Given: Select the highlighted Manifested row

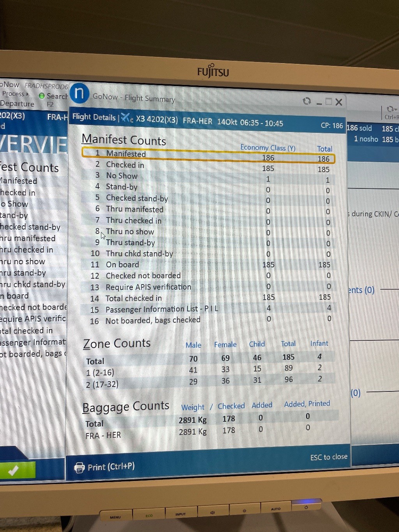Looking at the screenshot, I should tap(208, 155).
